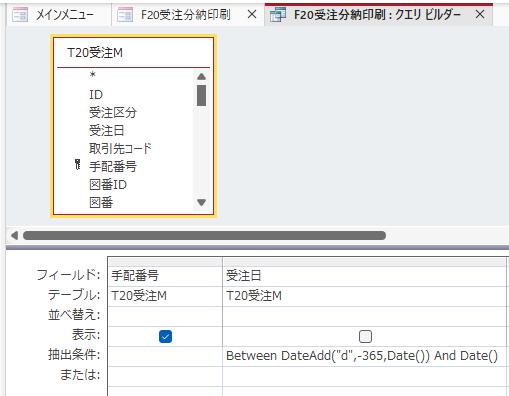
Task: Click the query builder tab icon
Action: 278,14
